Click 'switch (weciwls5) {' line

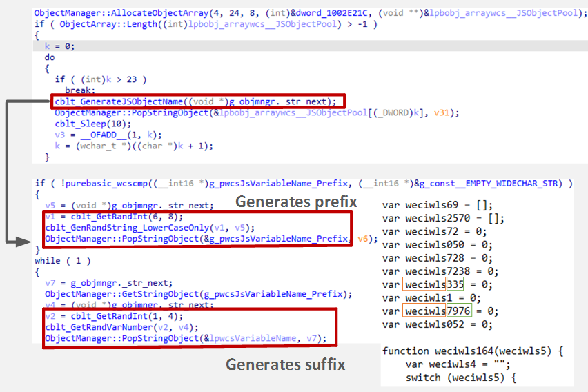[x=461, y=378]
